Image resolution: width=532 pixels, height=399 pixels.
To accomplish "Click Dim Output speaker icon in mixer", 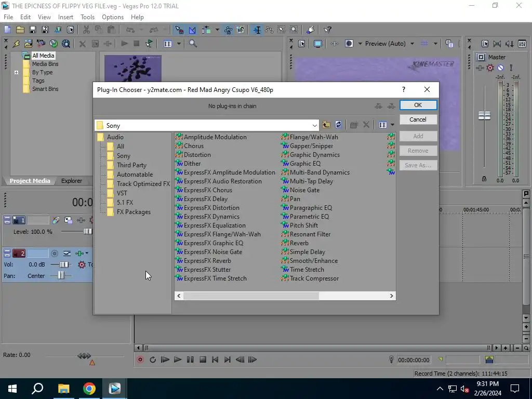I will (509, 44).
